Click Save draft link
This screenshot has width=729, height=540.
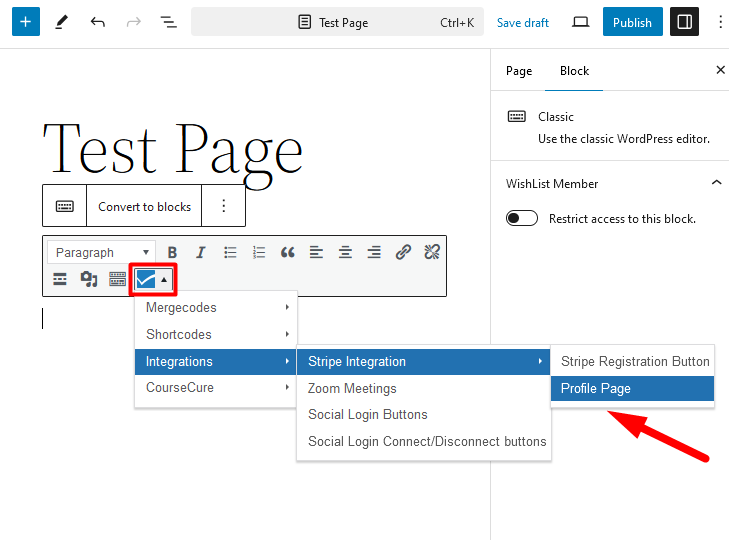pos(523,22)
